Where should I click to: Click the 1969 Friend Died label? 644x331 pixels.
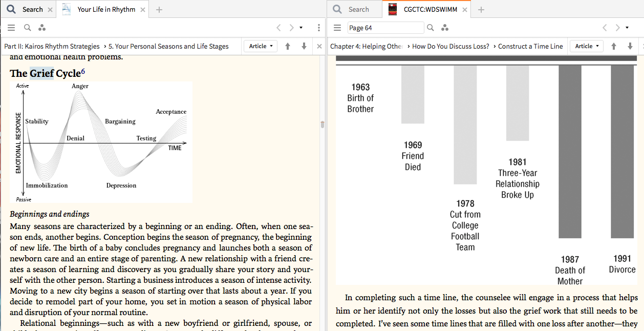tap(413, 156)
